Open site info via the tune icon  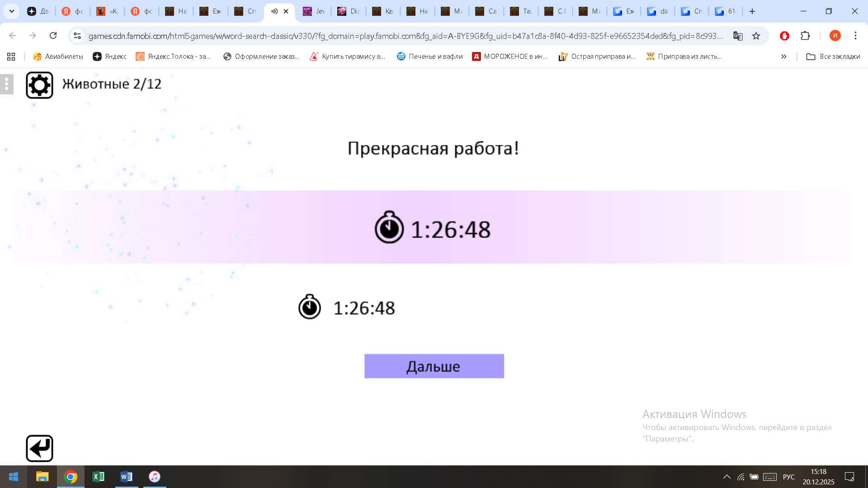click(x=77, y=36)
